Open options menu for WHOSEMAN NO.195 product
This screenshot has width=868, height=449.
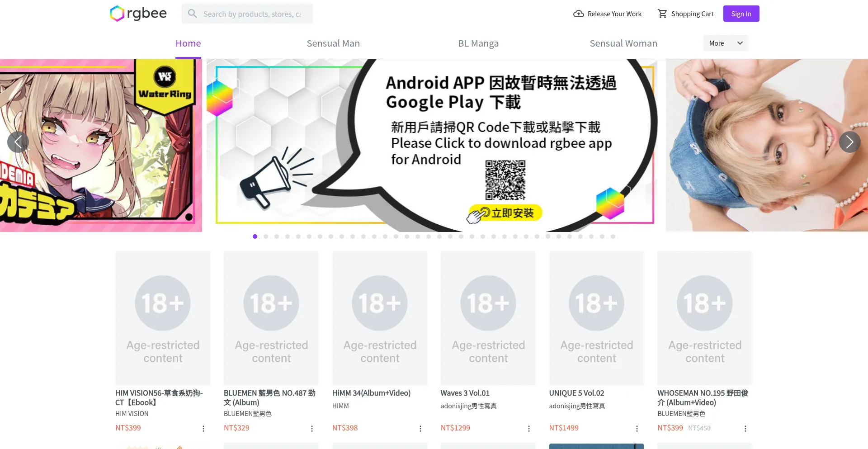point(745,429)
